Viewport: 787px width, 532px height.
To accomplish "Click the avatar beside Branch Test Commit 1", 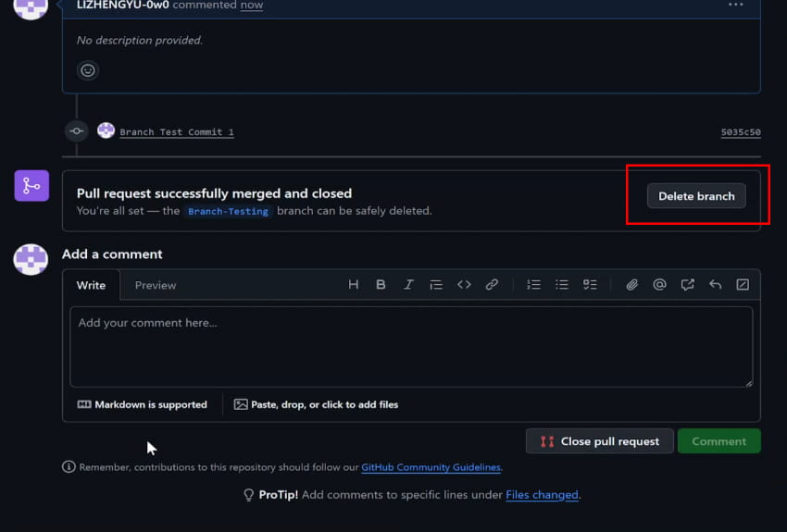I will [x=106, y=130].
